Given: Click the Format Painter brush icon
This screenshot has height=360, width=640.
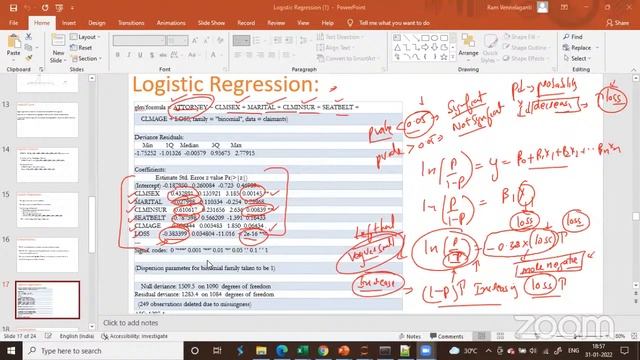Looking at the screenshot, I should (x=29, y=58).
